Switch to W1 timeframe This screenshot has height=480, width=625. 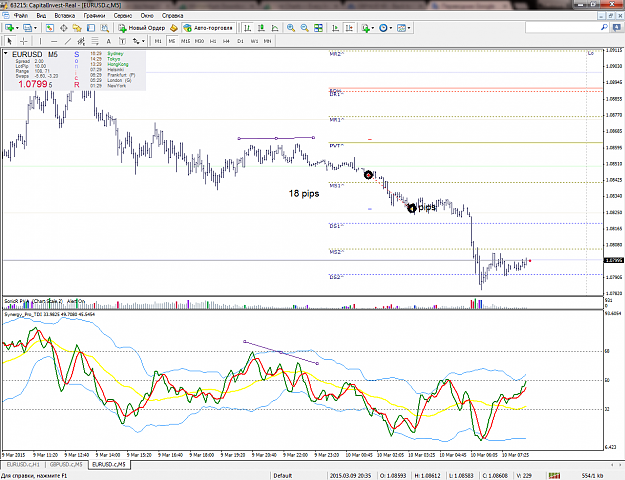tap(254, 41)
